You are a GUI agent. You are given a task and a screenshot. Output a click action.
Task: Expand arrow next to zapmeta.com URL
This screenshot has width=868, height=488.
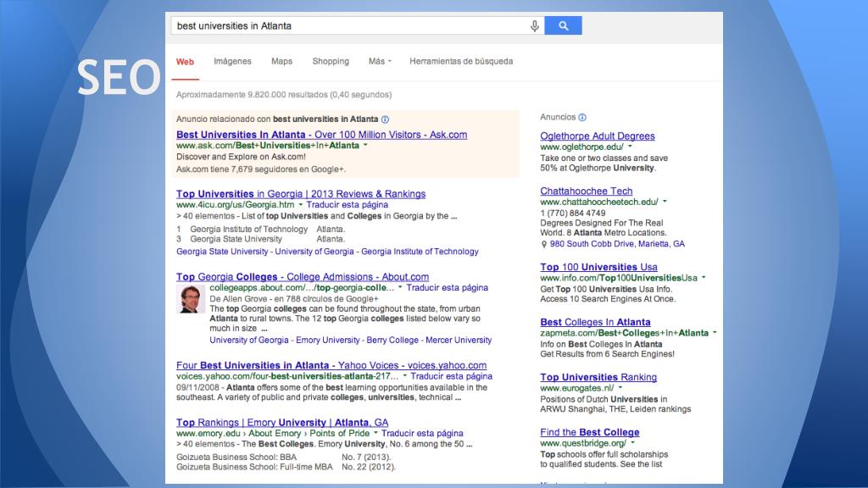pos(715,333)
